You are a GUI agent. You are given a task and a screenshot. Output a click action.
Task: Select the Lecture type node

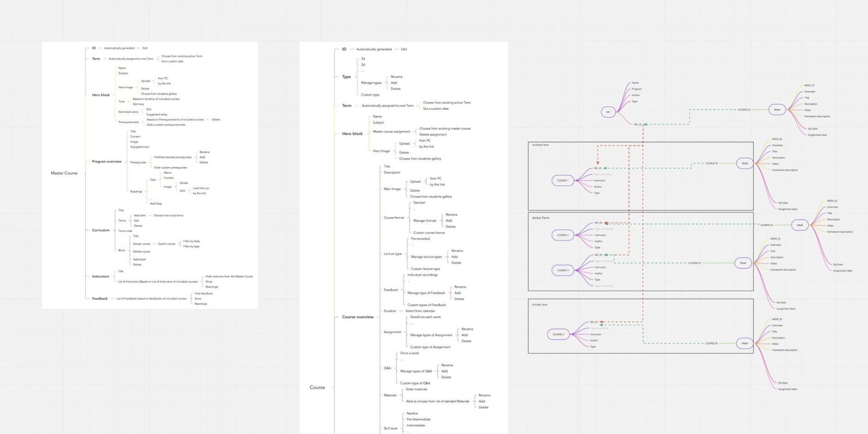(x=393, y=254)
